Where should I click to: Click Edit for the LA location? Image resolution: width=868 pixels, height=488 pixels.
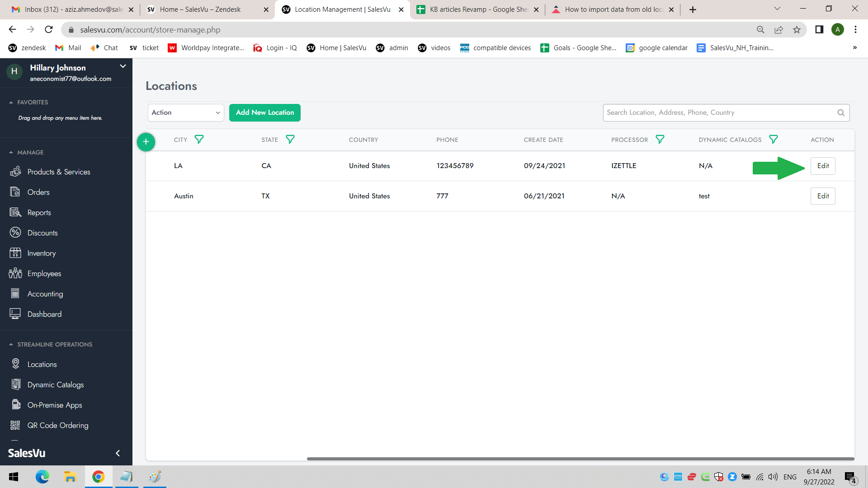pyautogui.click(x=823, y=166)
